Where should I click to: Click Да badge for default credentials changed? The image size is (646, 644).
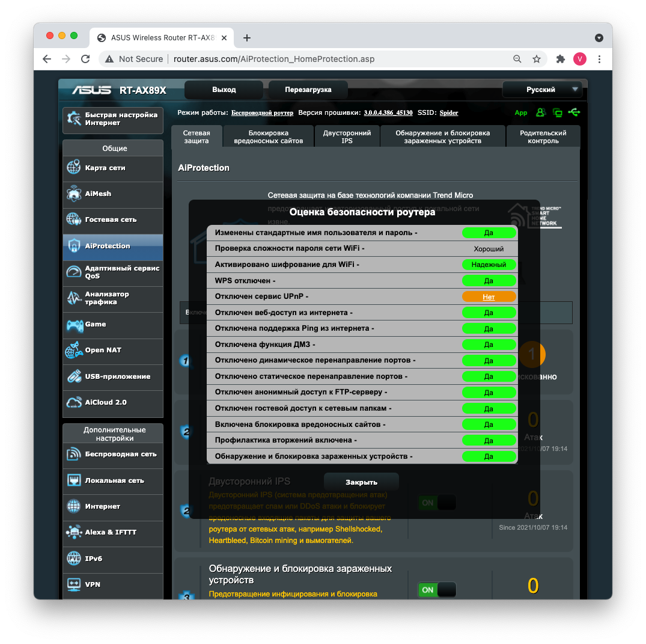[x=489, y=233]
